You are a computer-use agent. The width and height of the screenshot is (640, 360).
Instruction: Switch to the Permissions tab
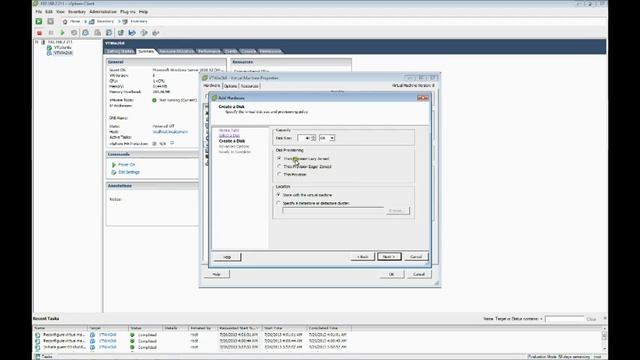click(270, 51)
